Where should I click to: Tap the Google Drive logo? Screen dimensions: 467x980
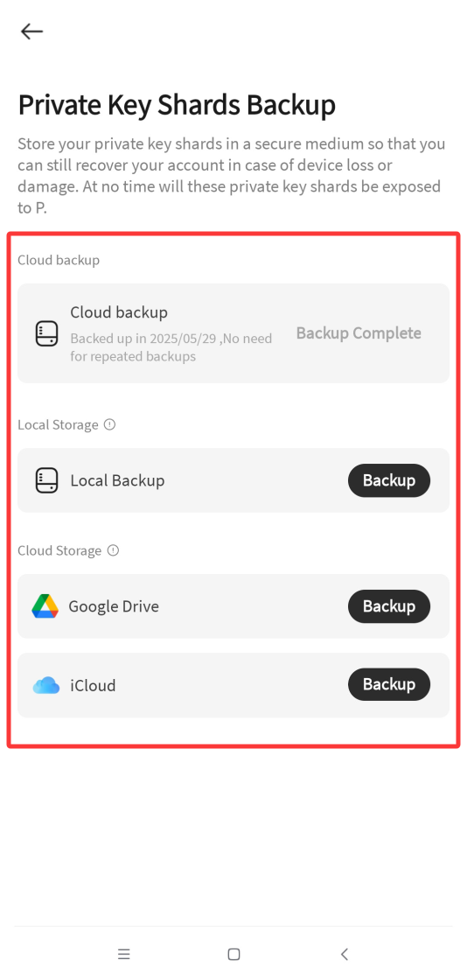coord(45,606)
